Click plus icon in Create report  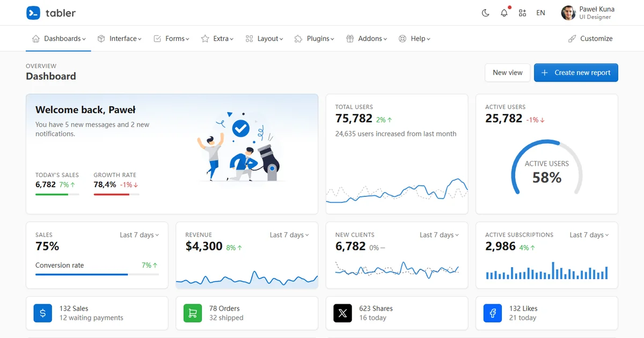545,73
